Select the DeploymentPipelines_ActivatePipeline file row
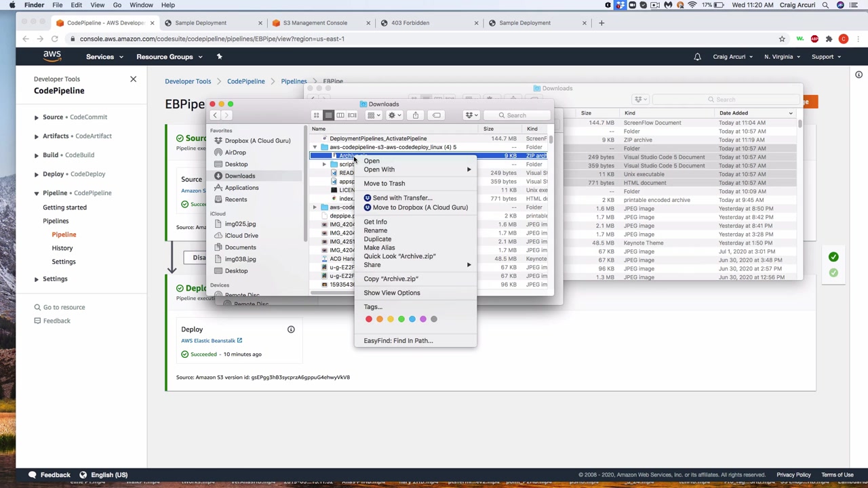The height and width of the screenshot is (488, 868). (429, 138)
